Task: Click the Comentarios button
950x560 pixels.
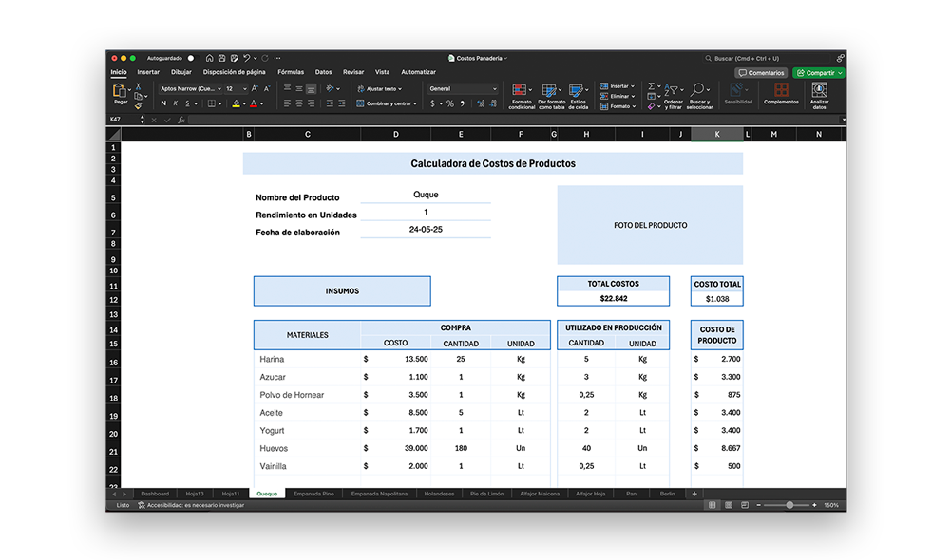Action: [761, 73]
